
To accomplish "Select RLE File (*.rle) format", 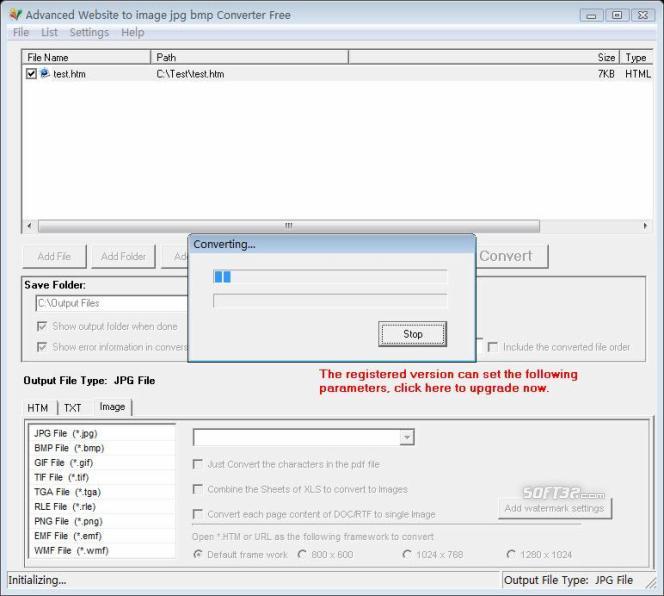I will [102, 507].
